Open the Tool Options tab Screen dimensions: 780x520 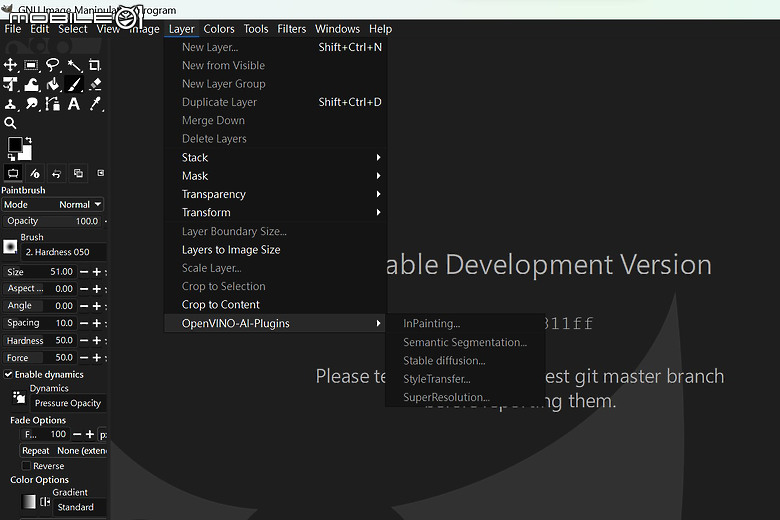pos(13,173)
